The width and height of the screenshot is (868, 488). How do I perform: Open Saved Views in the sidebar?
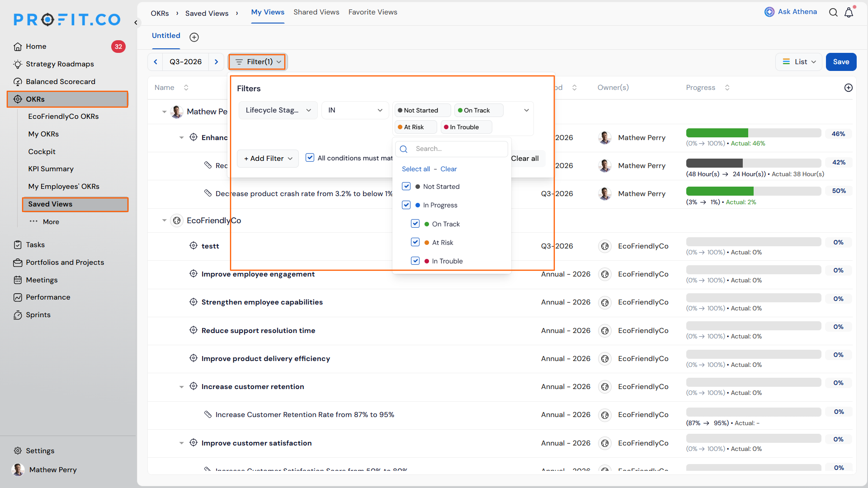75,204
